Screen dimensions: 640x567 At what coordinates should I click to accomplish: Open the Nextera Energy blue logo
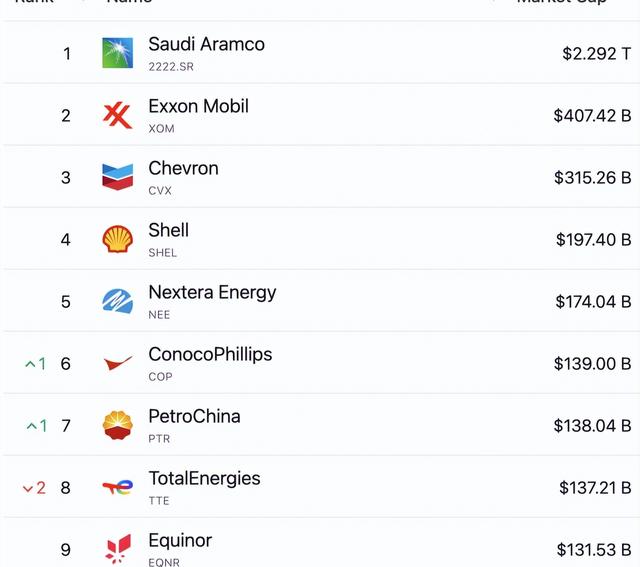point(118,301)
